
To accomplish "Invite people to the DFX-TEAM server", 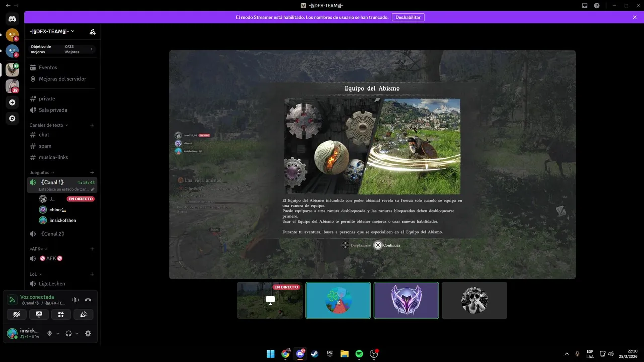I will pos(92,31).
